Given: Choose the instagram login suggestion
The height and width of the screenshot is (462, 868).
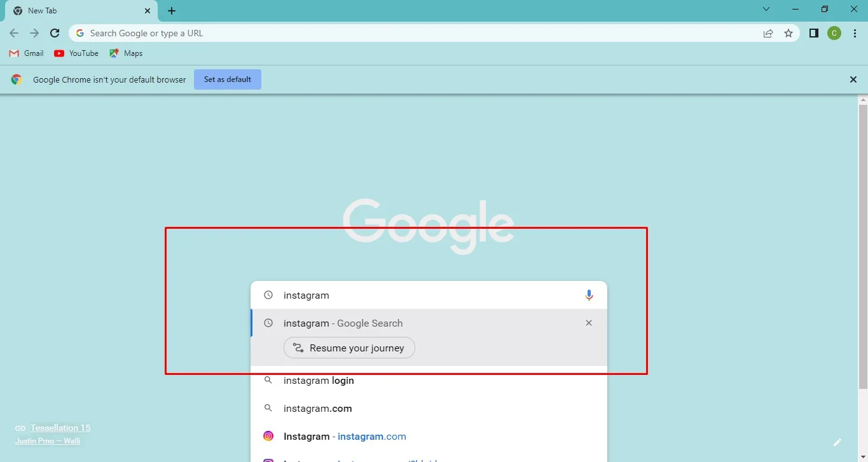Looking at the screenshot, I should 429,381.
